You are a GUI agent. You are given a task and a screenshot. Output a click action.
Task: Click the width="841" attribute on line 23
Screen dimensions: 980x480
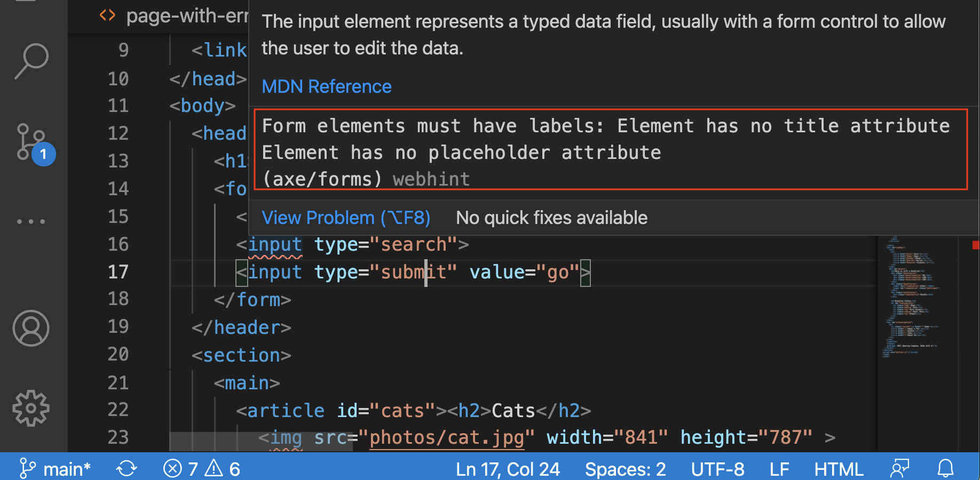pos(607,438)
